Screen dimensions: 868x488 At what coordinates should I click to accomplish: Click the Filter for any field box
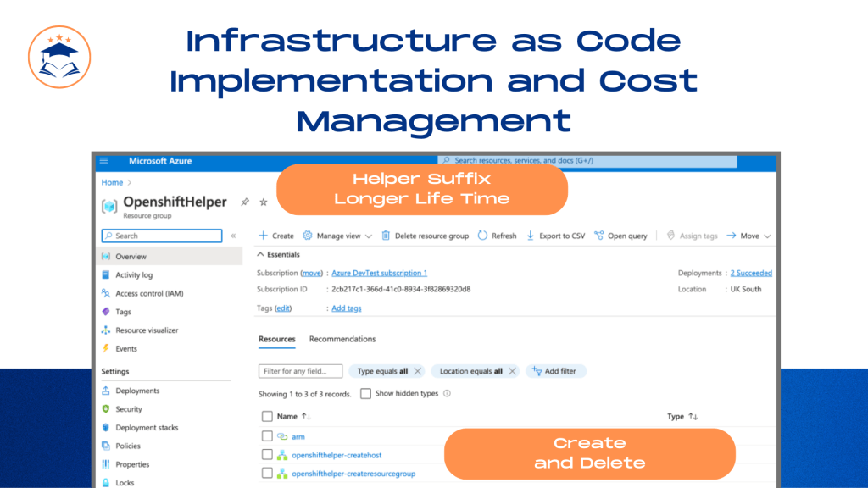(x=300, y=371)
